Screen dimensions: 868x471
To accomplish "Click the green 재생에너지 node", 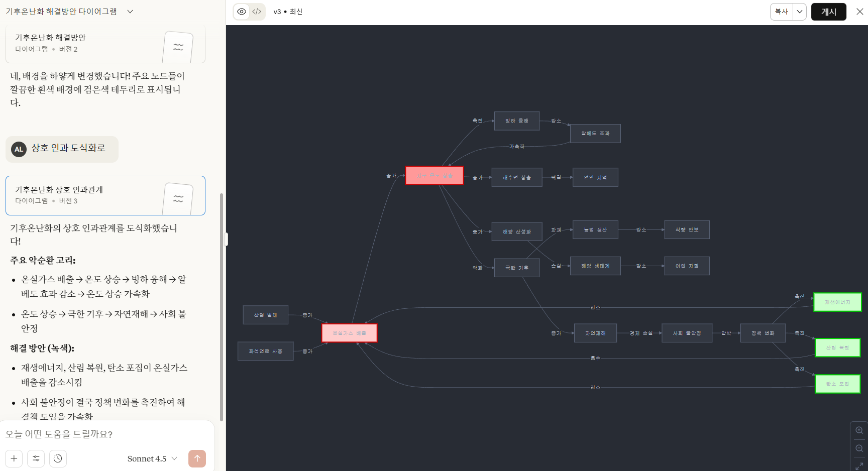I will [837, 302].
